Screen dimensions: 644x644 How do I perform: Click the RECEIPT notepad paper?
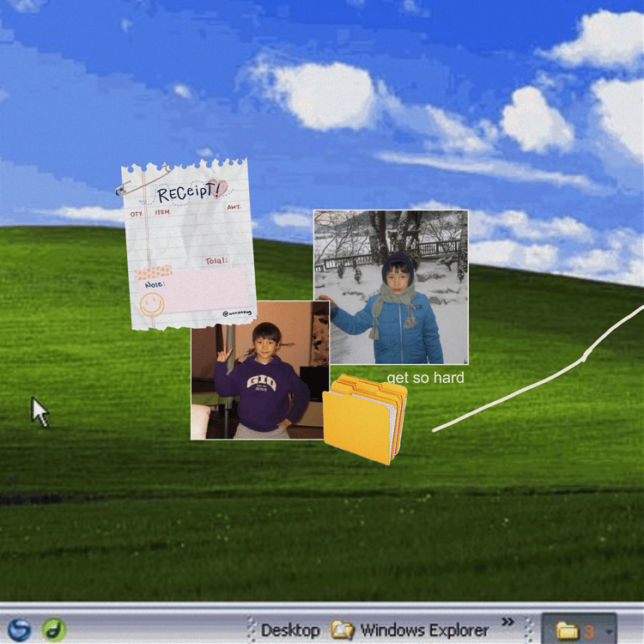[187, 245]
